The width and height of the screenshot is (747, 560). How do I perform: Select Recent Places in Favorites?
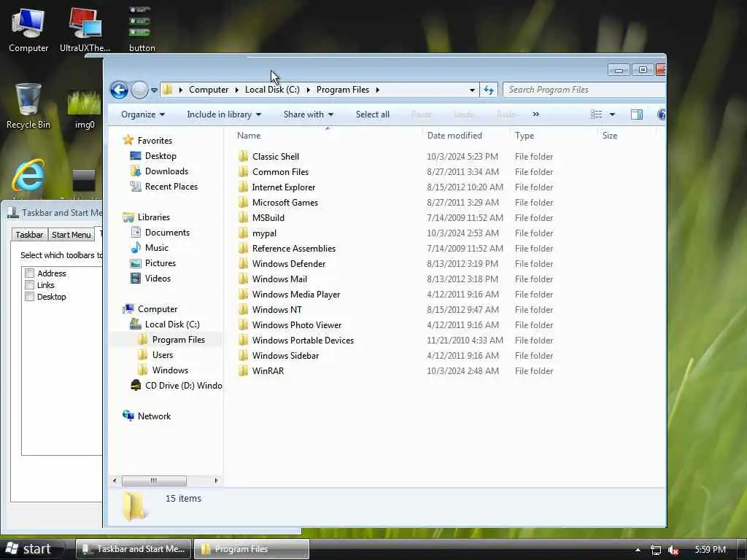coord(171,186)
